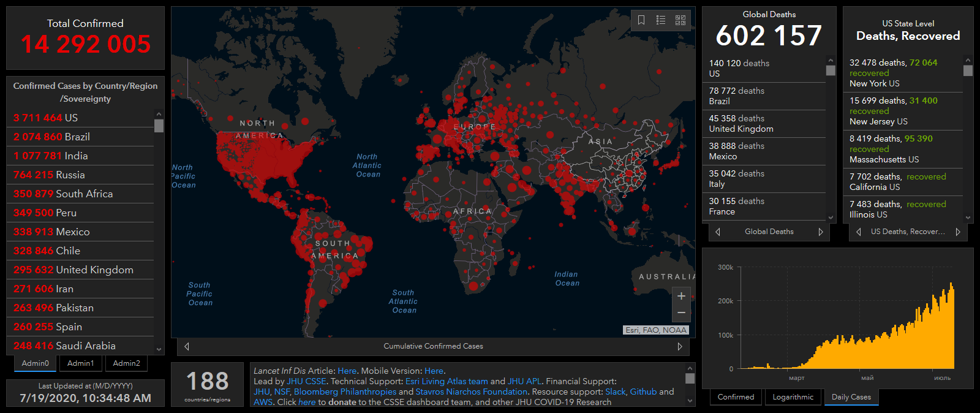Switch to the Admin0 tab
This screenshot has height=413, width=980.
tap(36, 363)
